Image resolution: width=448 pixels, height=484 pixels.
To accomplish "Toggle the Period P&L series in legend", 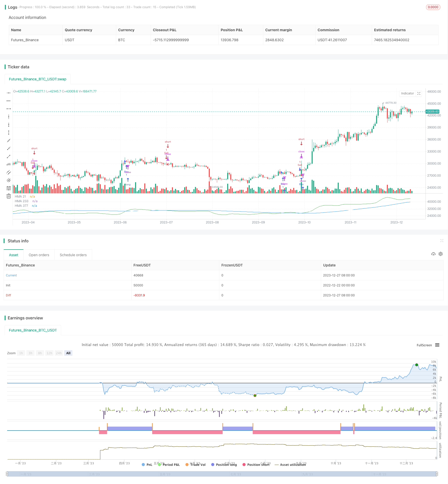I will click(x=169, y=465).
